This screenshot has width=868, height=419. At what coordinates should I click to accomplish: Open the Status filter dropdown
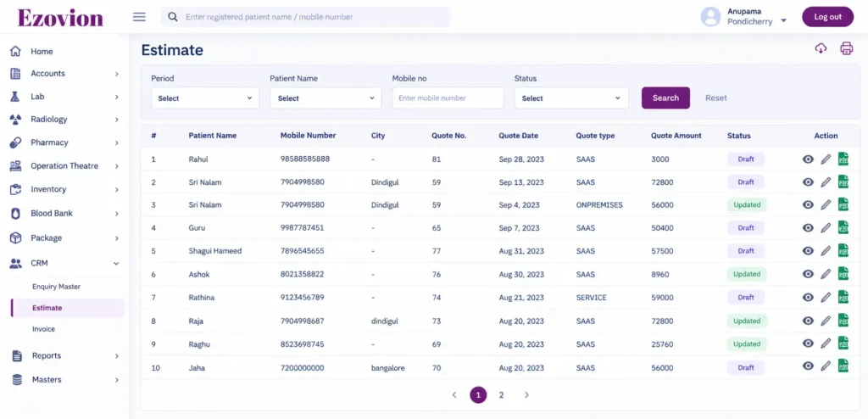(571, 98)
